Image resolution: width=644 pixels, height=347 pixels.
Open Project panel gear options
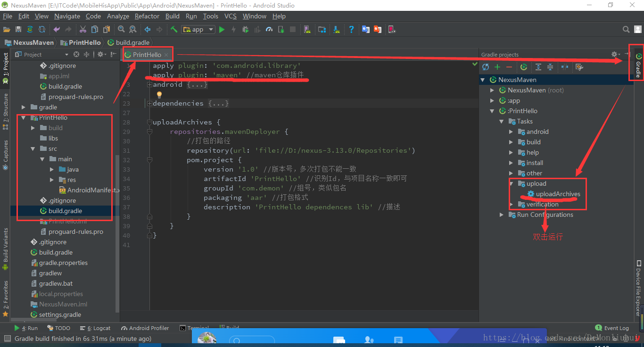(101, 55)
